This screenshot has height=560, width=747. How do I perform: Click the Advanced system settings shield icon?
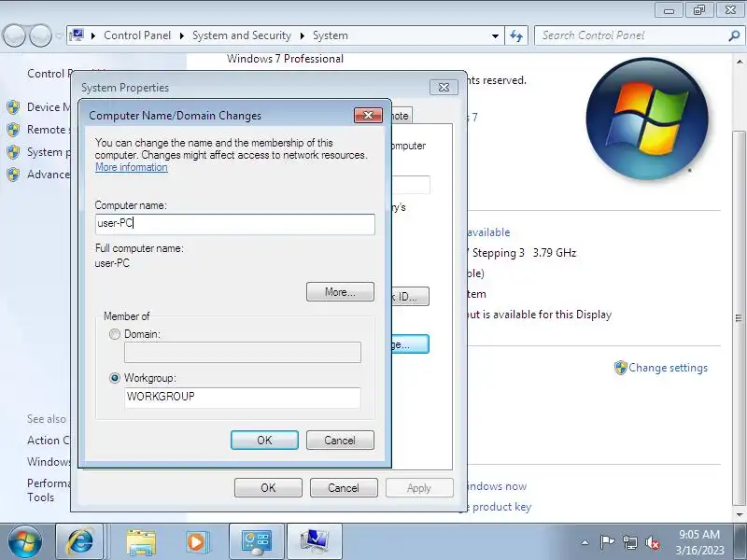(x=13, y=175)
